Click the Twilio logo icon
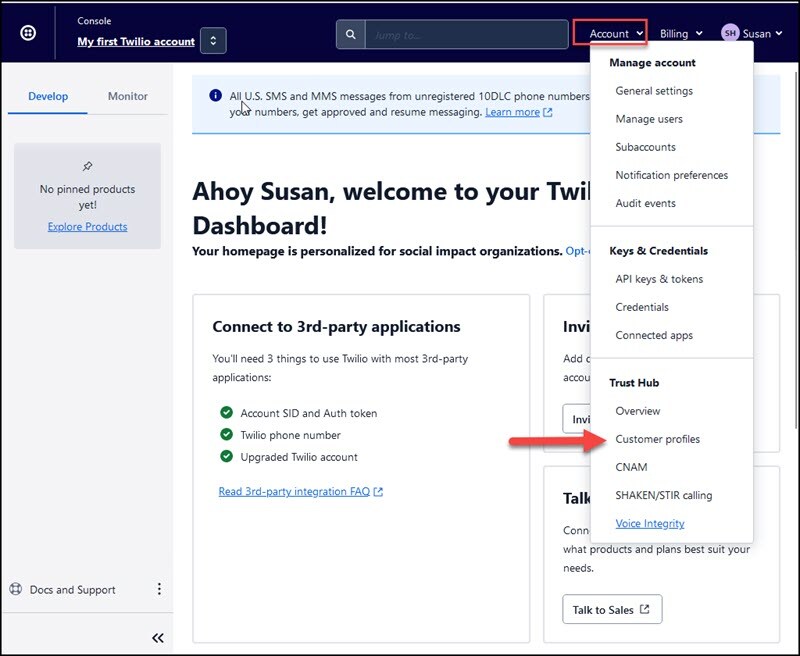Screen dimensions: 800x656 click(x=28, y=33)
